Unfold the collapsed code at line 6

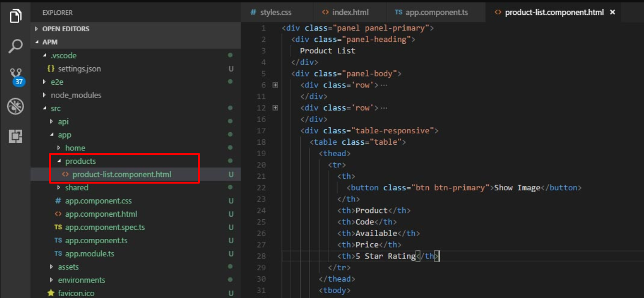(x=275, y=85)
